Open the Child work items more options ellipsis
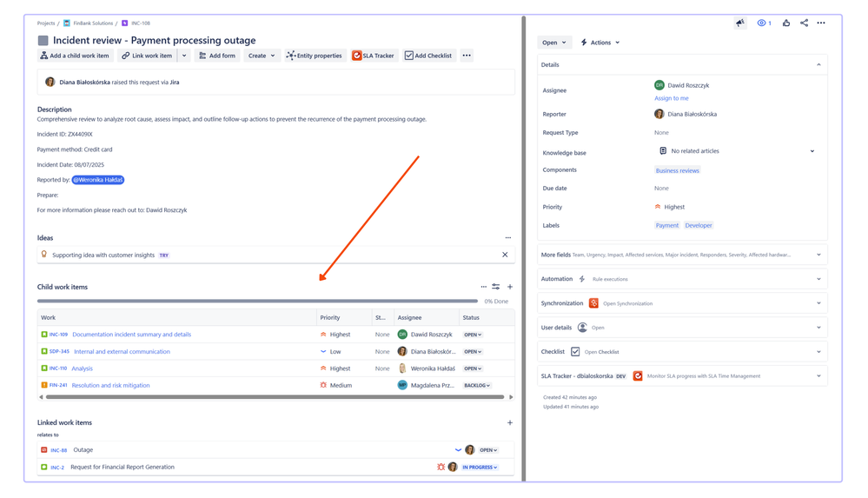 (x=483, y=287)
